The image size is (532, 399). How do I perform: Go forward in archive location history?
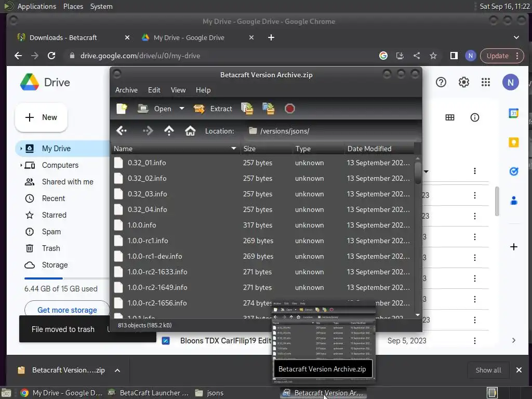coord(148,130)
